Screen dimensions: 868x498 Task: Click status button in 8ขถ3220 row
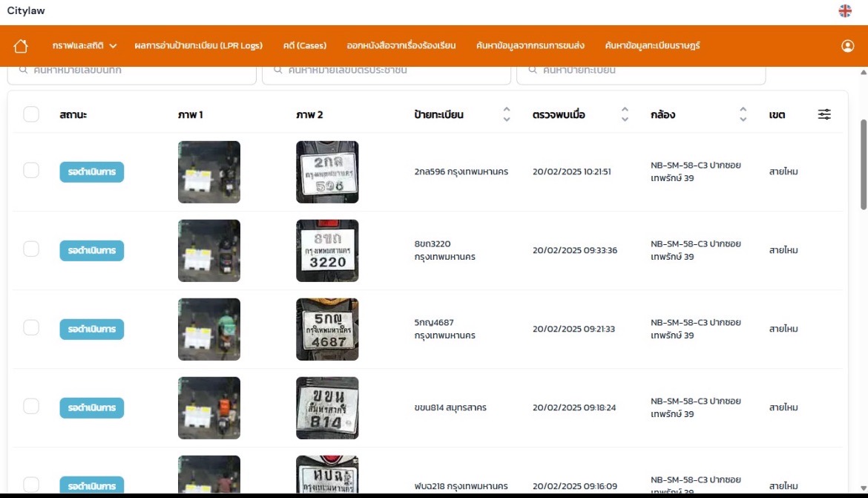(92, 250)
